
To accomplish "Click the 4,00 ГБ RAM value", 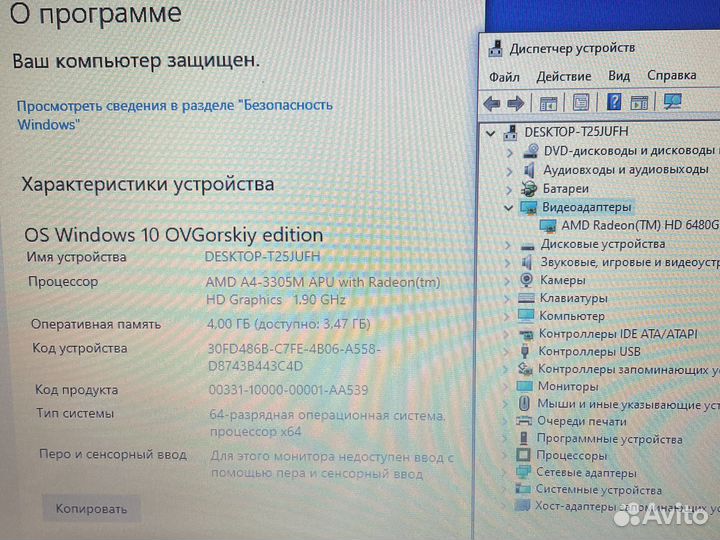I will 288,324.
